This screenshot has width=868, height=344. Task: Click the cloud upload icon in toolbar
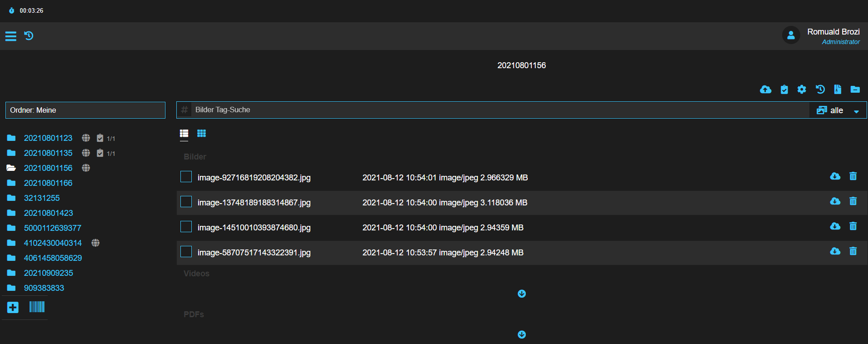pos(765,90)
